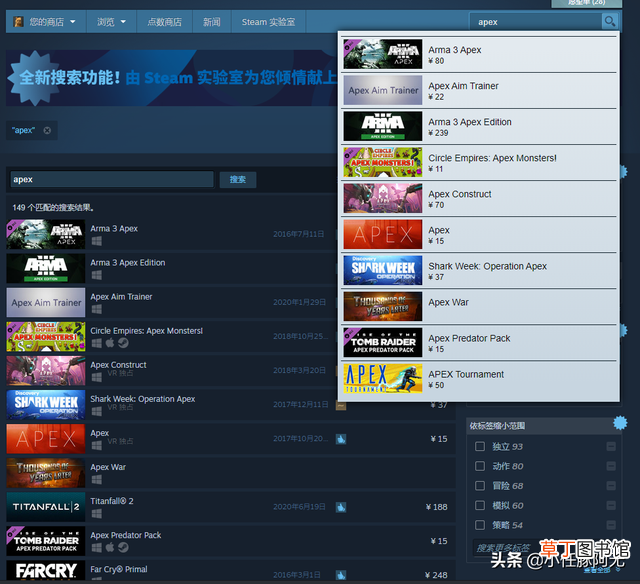Click the wishlist button at the top right
The height and width of the screenshot is (584, 640).
pos(587,3)
